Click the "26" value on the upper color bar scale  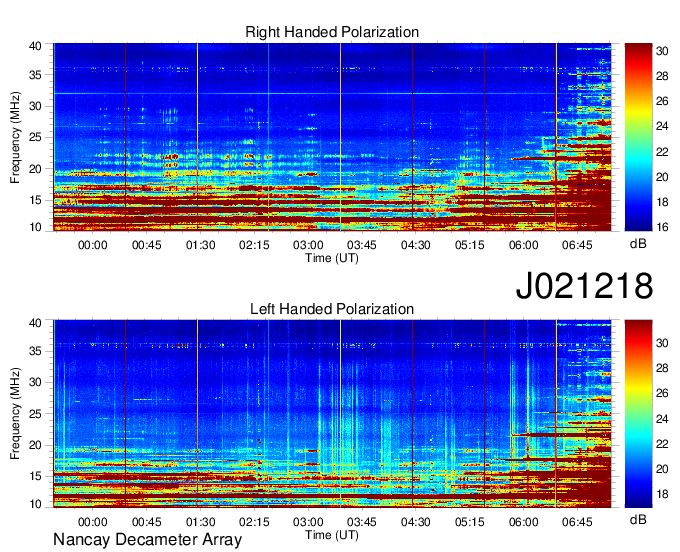click(x=662, y=101)
